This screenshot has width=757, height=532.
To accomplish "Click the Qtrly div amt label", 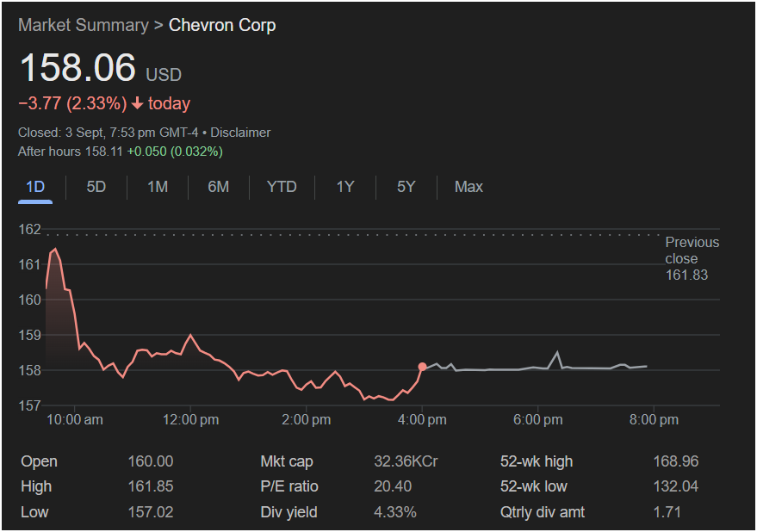I will (543, 512).
